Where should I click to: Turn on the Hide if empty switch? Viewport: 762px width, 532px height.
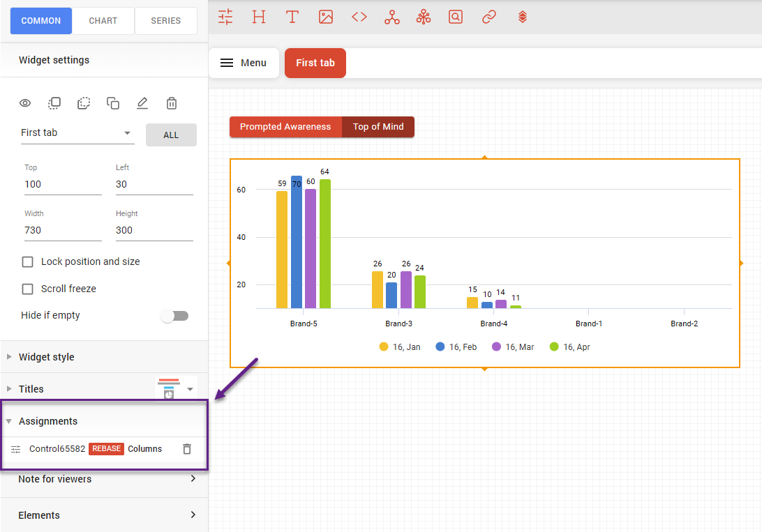[174, 316]
